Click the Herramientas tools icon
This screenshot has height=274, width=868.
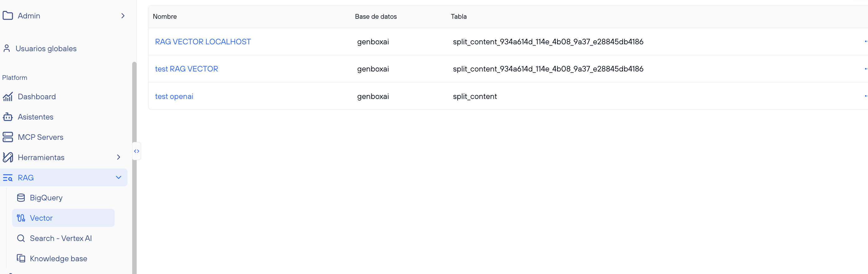point(8,158)
